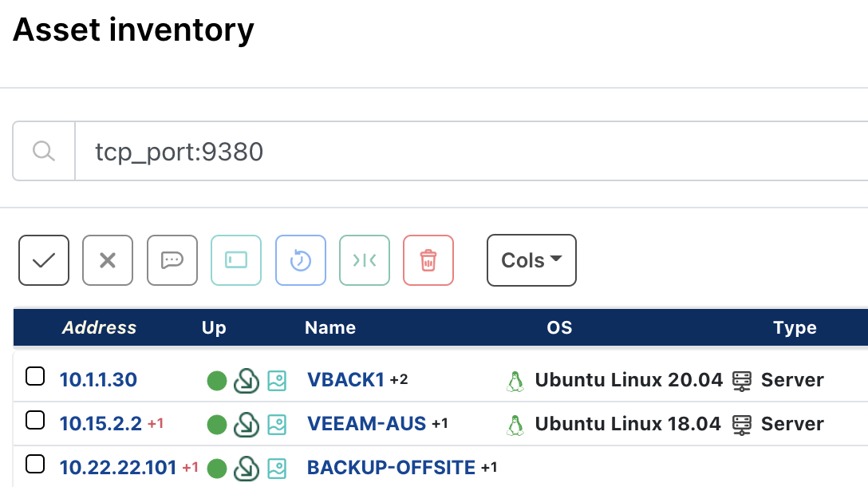Merge assets with the merge arrows icon

point(364,259)
